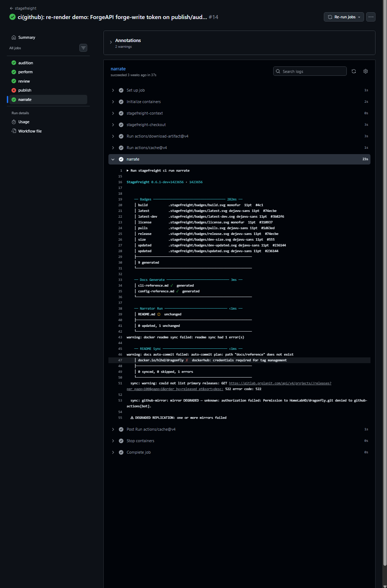Expand the Initialize containers step
387x588 pixels.
[x=239, y=102]
